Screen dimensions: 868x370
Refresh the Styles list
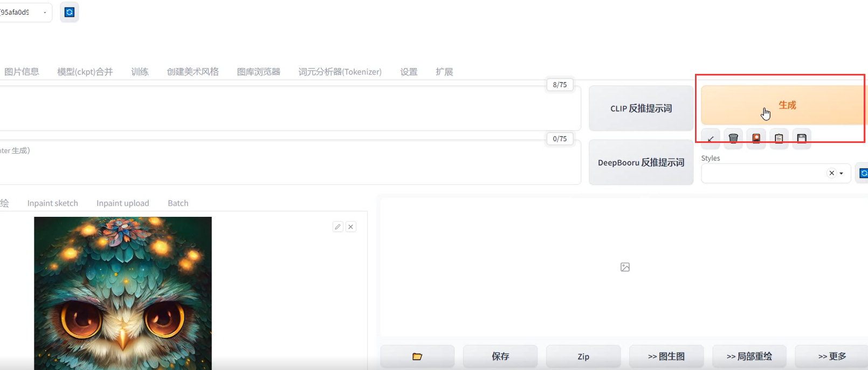click(x=863, y=173)
